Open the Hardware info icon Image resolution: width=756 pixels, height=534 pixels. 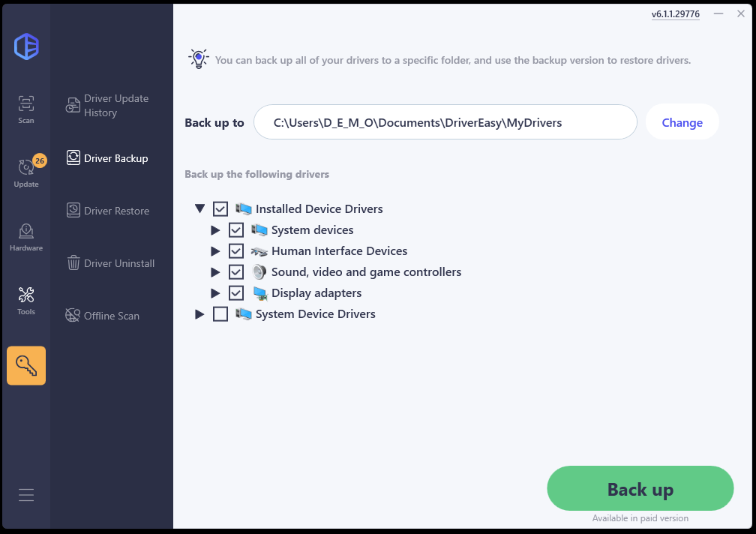point(26,231)
